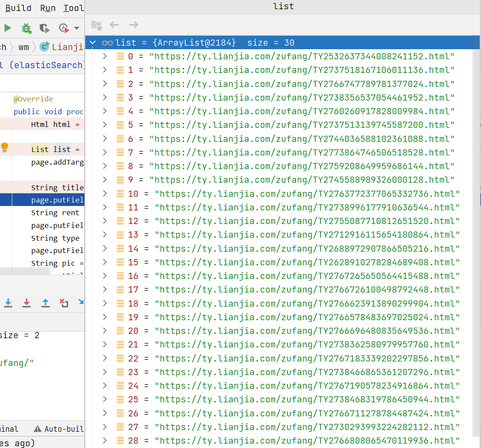Click the Profiler run icon
Image resolution: width=481 pixels, height=448 pixels.
tap(64, 28)
